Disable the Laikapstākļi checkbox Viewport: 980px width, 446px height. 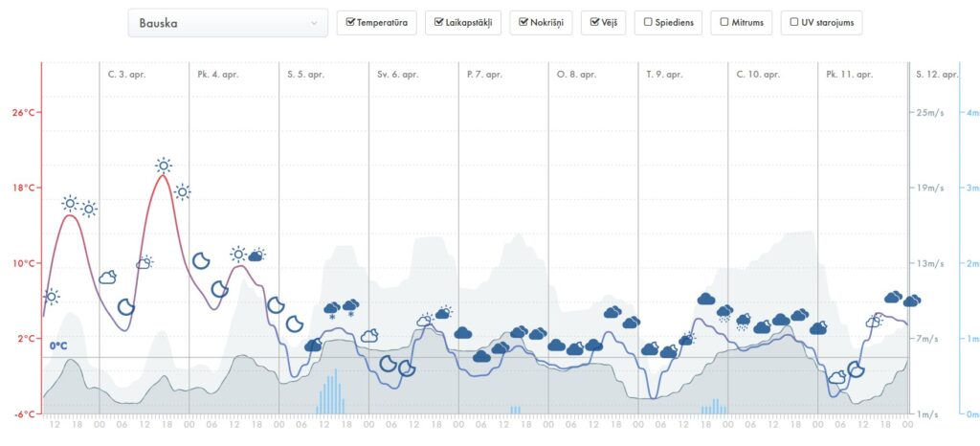coord(462,22)
